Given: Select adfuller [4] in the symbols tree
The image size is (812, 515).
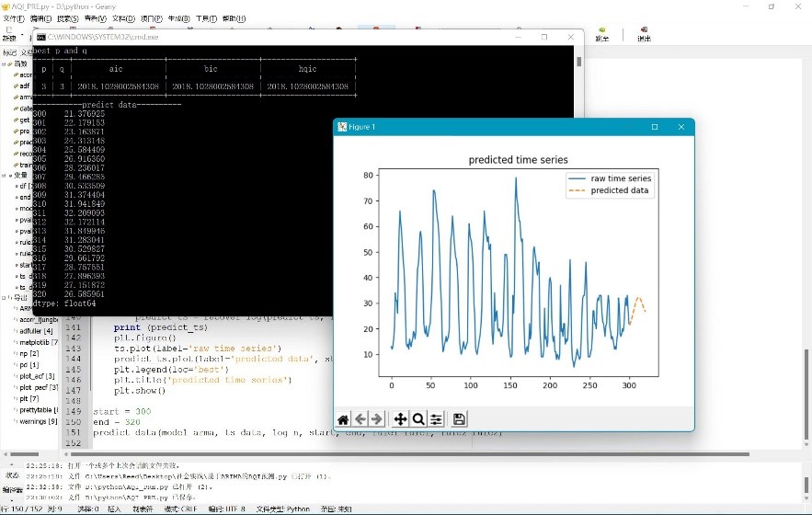Looking at the screenshot, I should (36, 331).
